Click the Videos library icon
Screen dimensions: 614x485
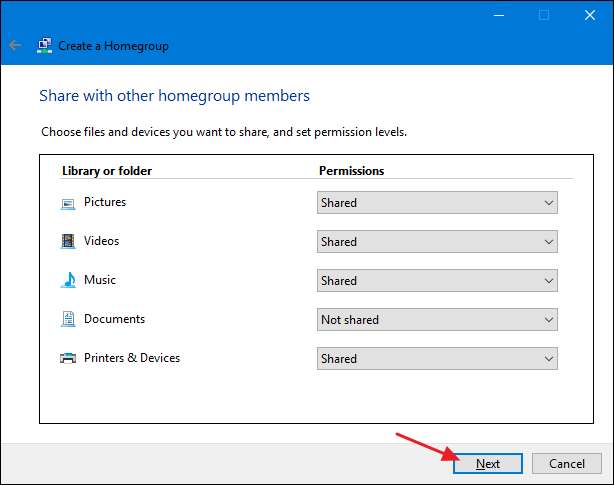point(68,242)
